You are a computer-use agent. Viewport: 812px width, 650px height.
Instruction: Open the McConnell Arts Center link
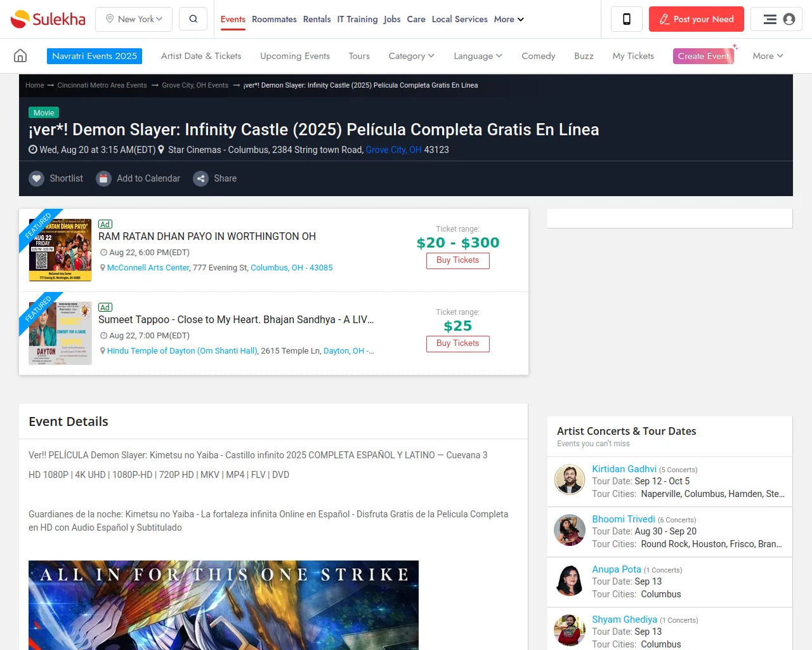coord(148,268)
